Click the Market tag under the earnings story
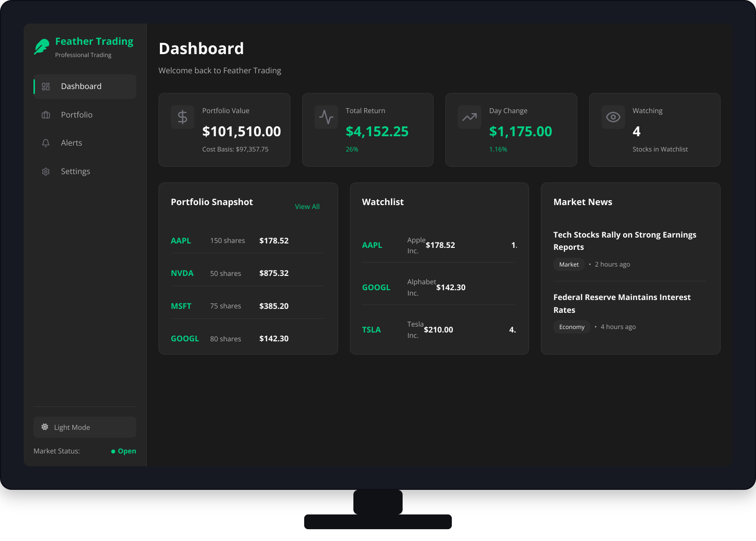This screenshot has width=756, height=541. (x=568, y=264)
